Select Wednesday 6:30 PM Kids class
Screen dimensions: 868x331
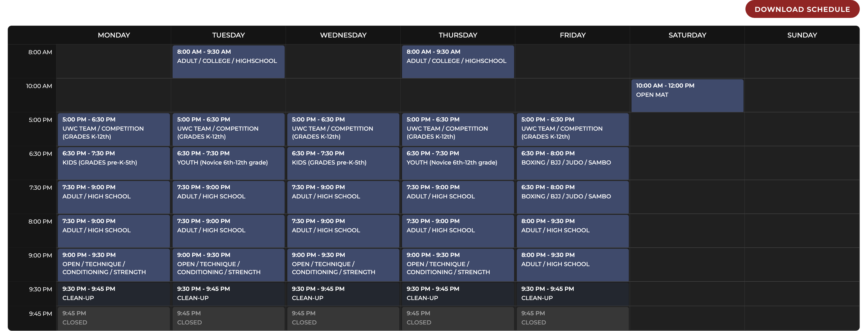(343, 163)
